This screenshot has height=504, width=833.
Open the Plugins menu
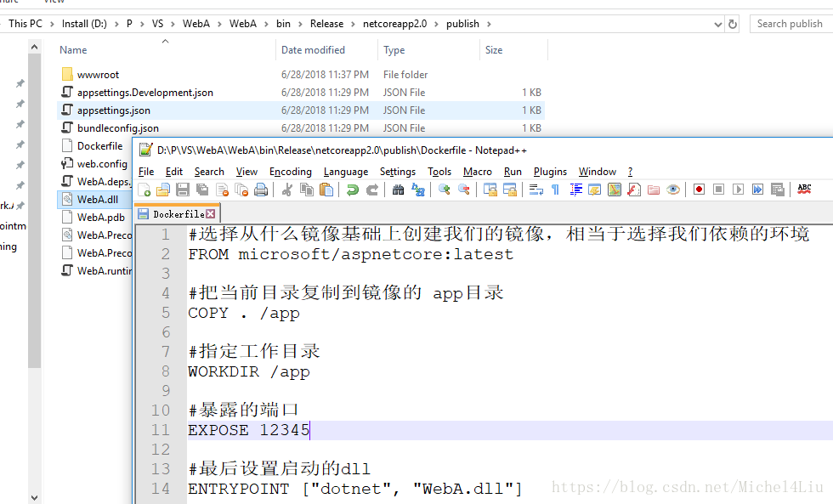[550, 172]
